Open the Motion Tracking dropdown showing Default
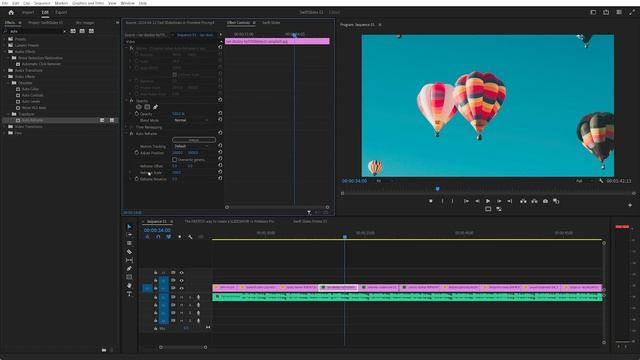The image size is (640, 360). click(x=191, y=146)
